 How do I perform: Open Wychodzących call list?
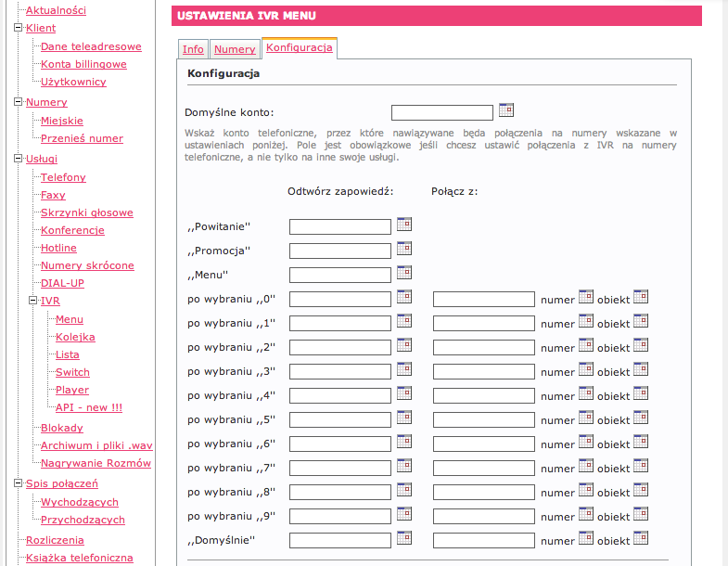click(80, 502)
